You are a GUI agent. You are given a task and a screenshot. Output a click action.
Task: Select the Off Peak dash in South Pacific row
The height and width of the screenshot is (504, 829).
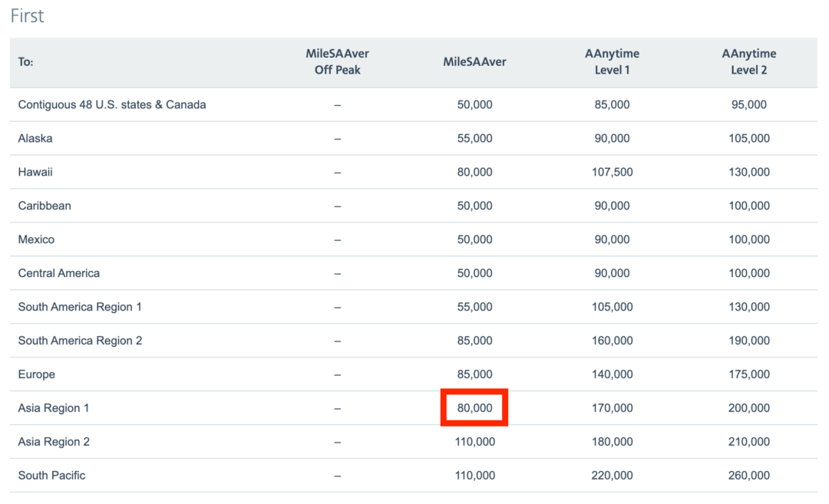(337, 476)
